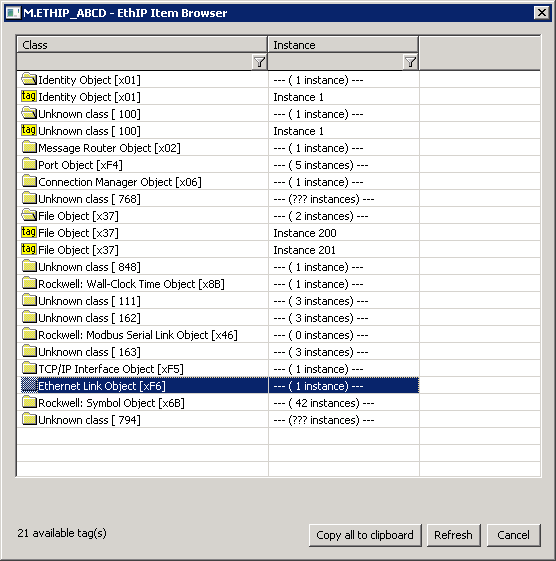Click tag icon of Unknown class 100 Instance 1
This screenshot has height=561, width=556.
[29, 130]
